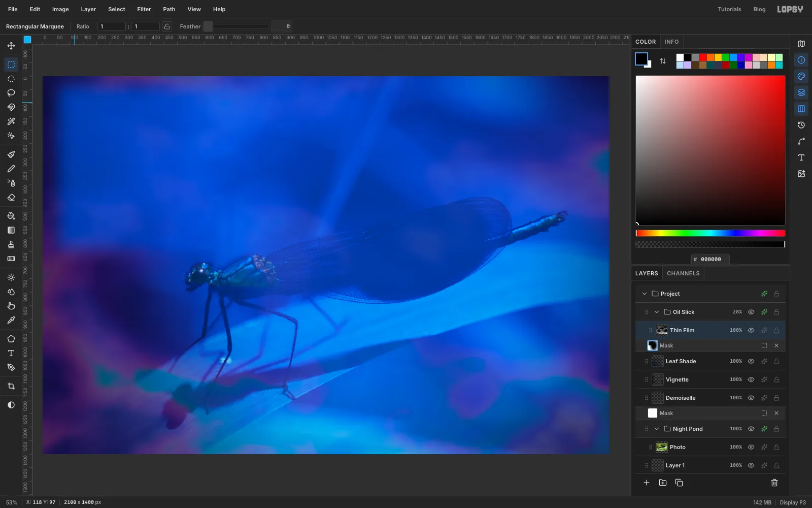This screenshot has width=812, height=508.
Task: Switch to the Channels tab
Action: click(683, 273)
